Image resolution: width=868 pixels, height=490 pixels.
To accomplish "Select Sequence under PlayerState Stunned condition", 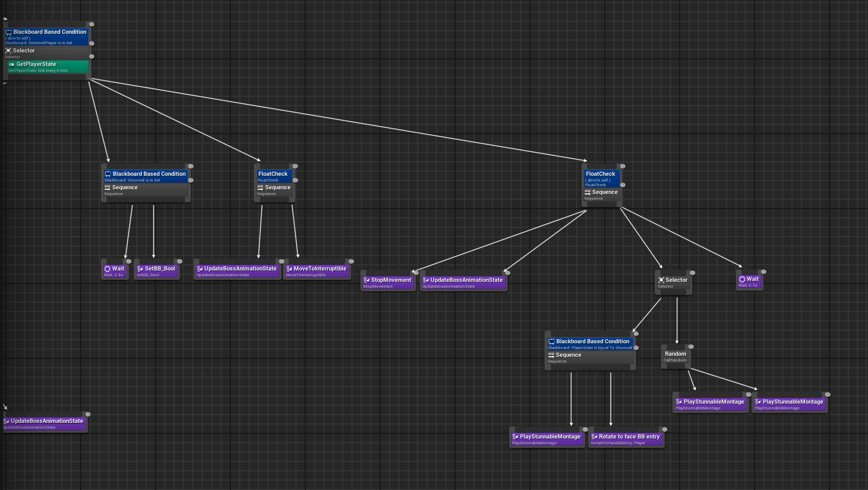I will tap(590, 357).
